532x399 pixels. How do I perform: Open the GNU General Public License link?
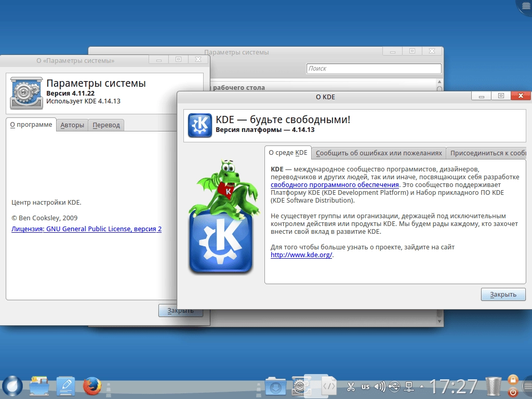click(87, 229)
